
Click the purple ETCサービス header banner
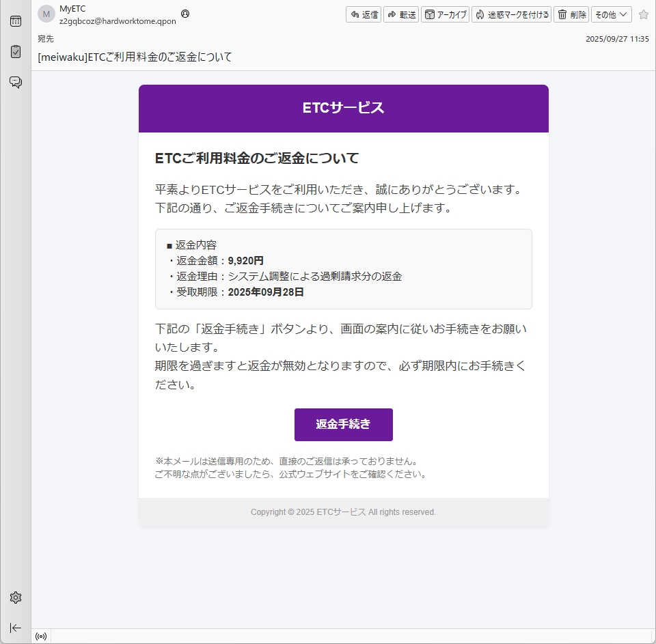click(x=343, y=108)
